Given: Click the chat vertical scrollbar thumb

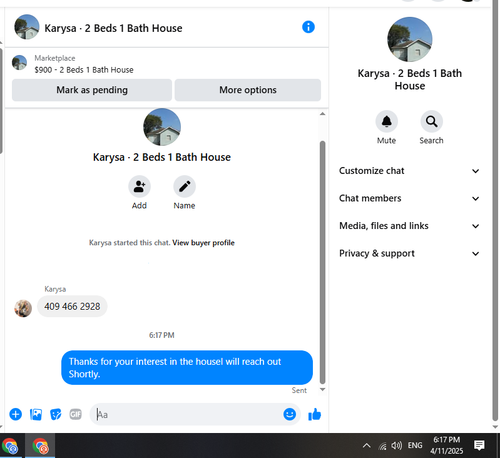Looking at the screenshot, I should pos(322,262).
